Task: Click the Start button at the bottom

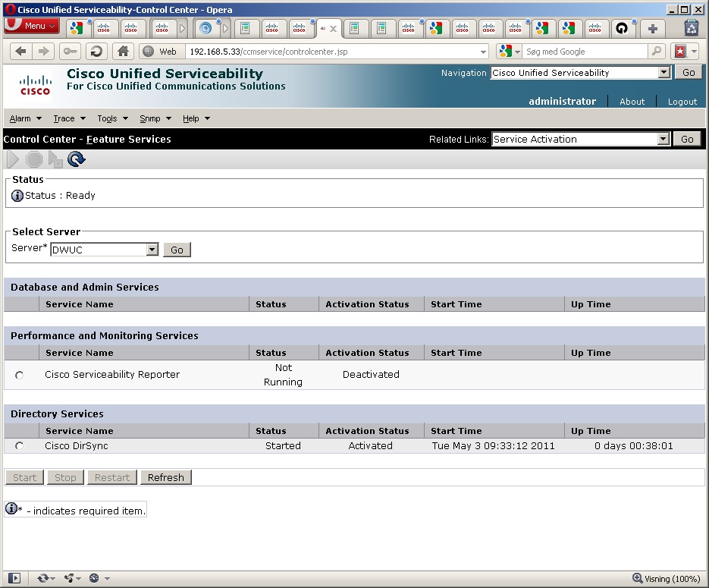Action: [24, 478]
